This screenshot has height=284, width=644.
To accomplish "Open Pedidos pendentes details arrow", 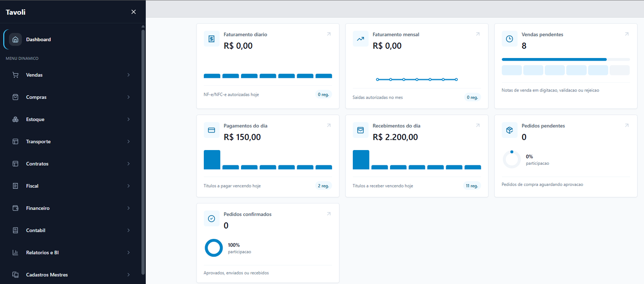I will [627, 125].
